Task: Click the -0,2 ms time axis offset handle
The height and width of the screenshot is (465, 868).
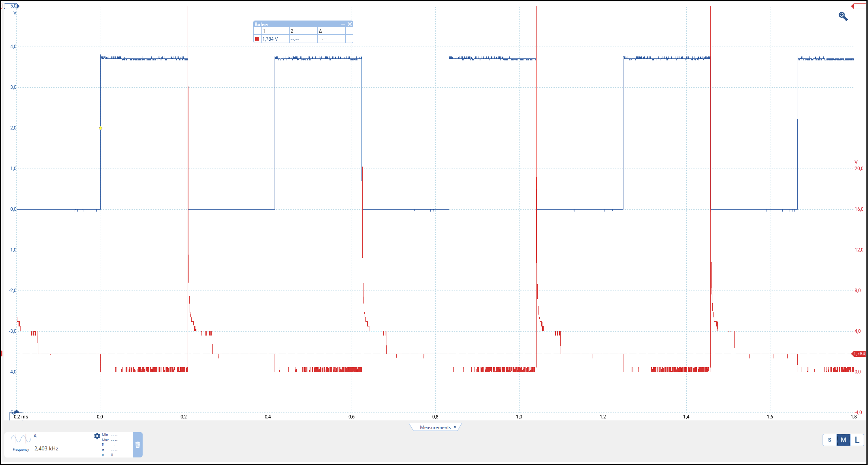Action: [17, 416]
